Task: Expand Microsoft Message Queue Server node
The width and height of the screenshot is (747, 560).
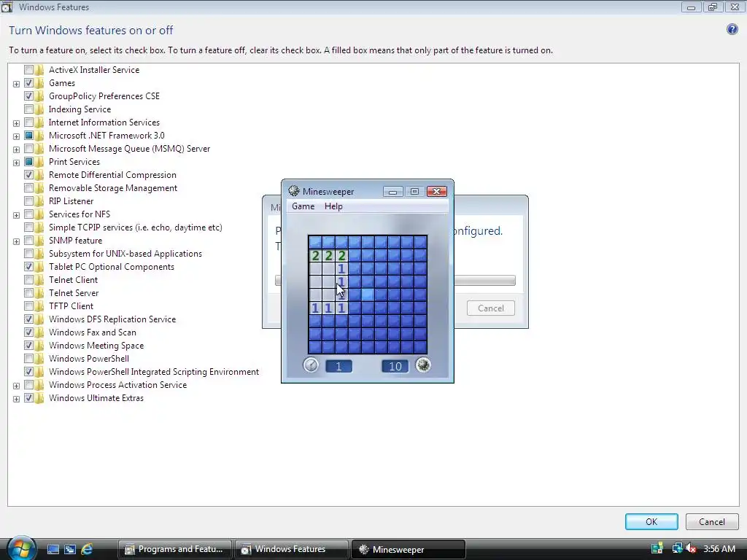Action: pyautogui.click(x=16, y=149)
